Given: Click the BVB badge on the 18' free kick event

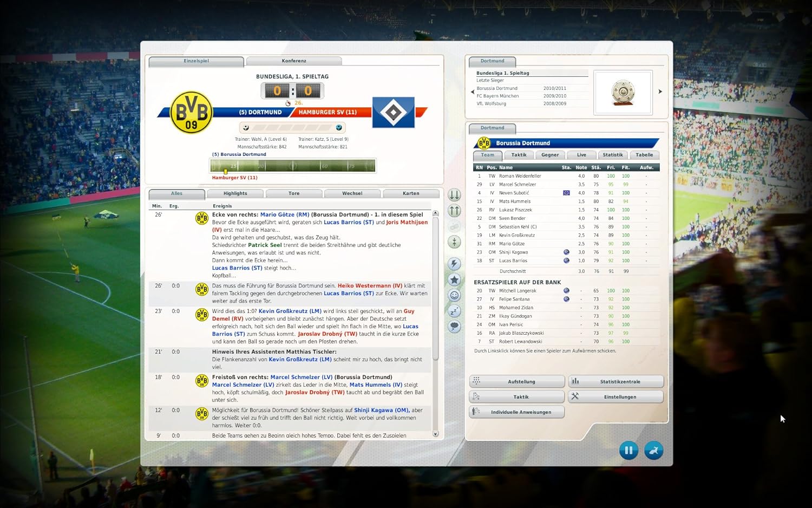Looking at the screenshot, I should point(202,381).
